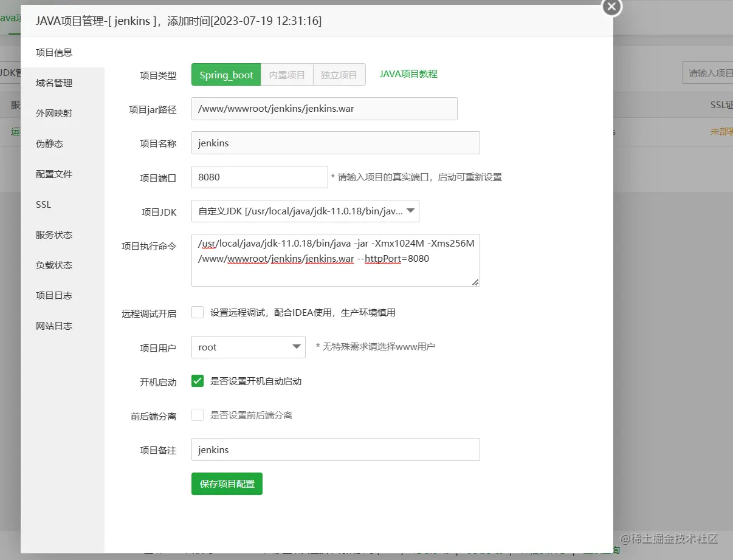
Task: Enable the 远程调试开启 checkbox
Action: coord(198,312)
